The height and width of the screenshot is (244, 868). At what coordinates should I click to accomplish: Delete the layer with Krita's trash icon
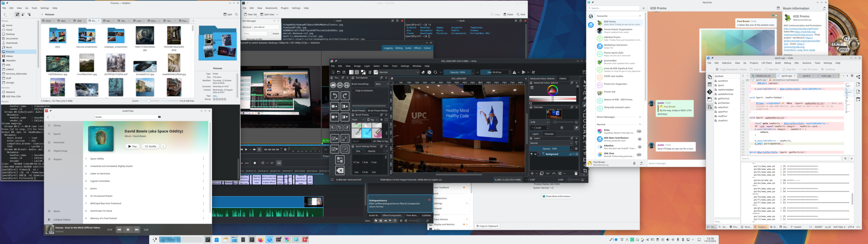click(x=576, y=173)
